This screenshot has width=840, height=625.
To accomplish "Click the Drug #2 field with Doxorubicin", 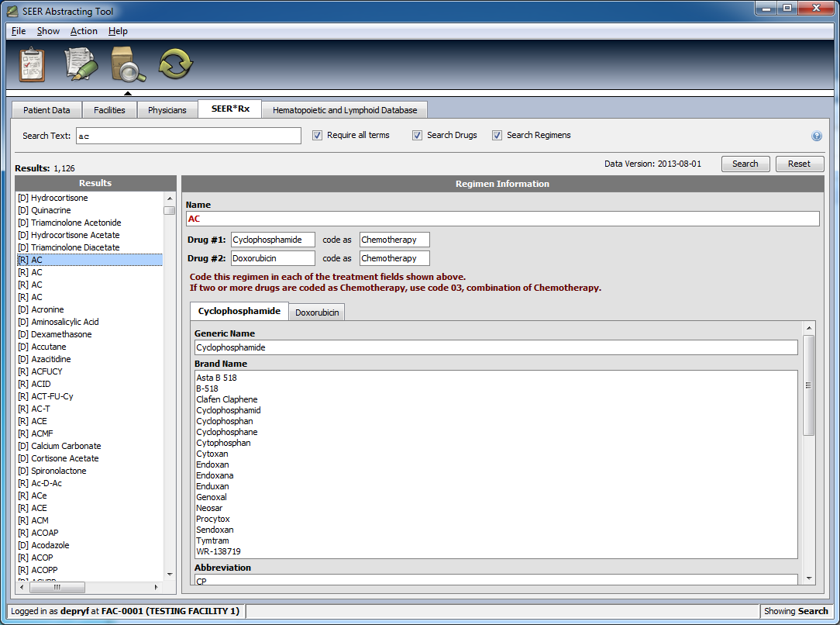I will click(274, 258).
